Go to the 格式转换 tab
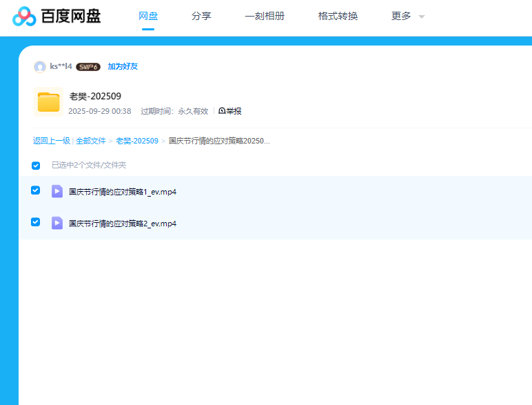 [338, 16]
